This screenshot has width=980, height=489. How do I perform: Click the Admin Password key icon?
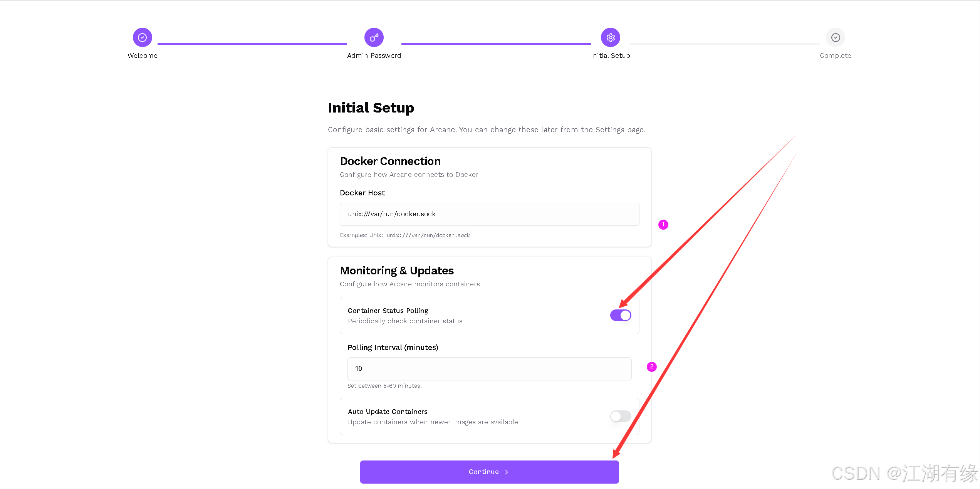point(374,37)
